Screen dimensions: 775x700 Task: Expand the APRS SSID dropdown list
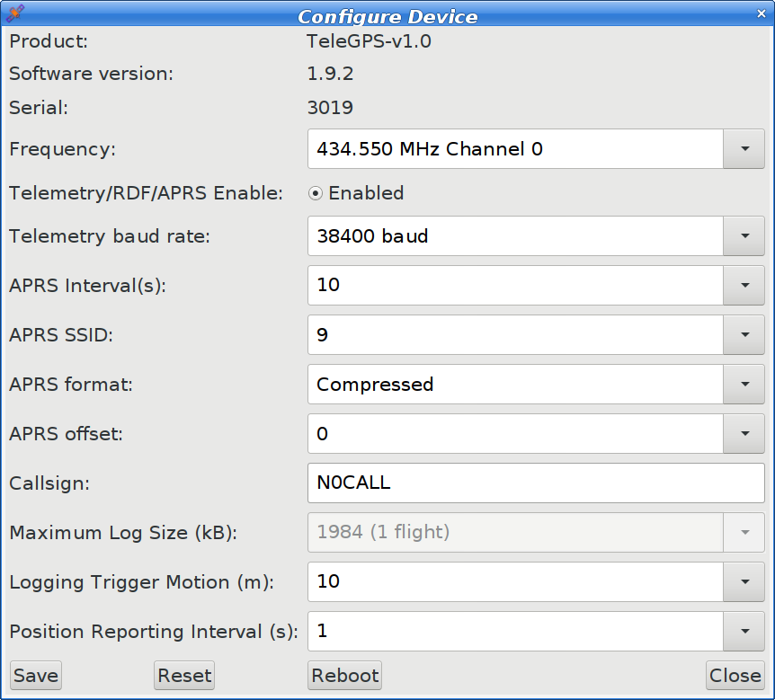tap(744, 335)
